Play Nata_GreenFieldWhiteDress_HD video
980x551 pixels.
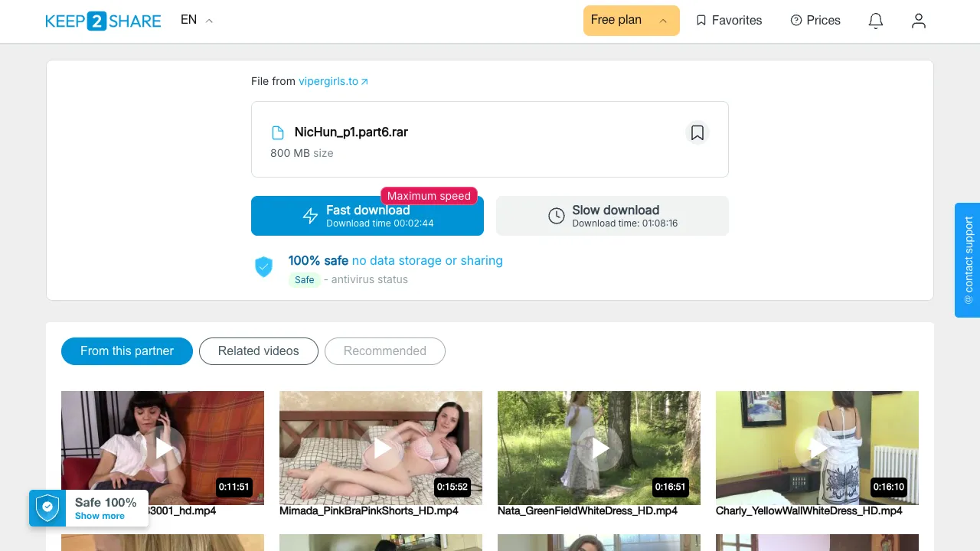(599, 448)
